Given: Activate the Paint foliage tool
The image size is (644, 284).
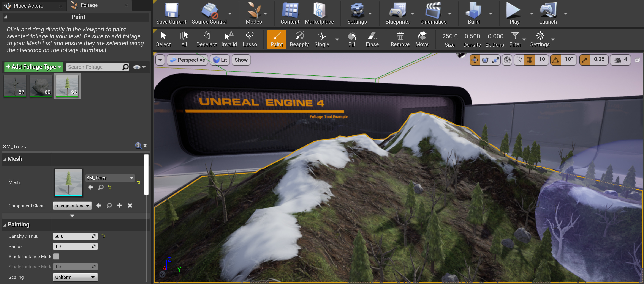Looking at the screenshot, I should (277, 39).
